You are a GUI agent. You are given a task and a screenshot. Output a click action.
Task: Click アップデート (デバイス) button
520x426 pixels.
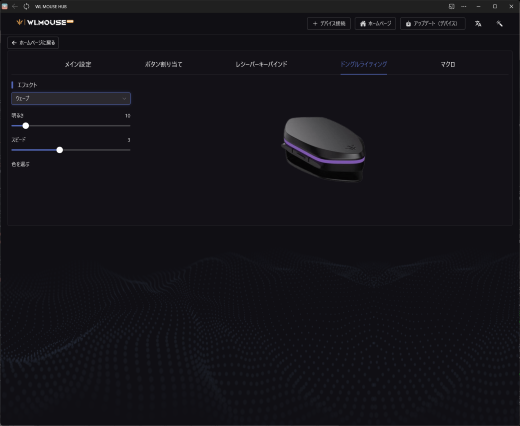click(433, 24)
